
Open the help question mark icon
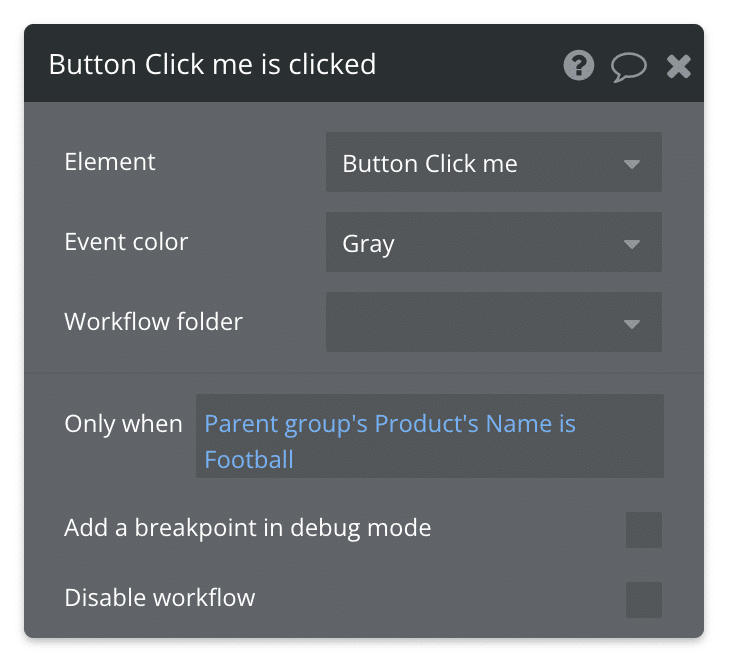(579, 66)
